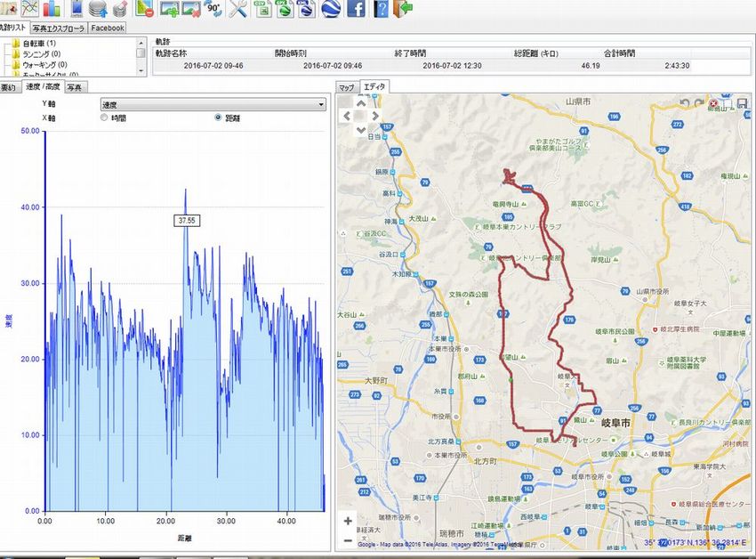Click the red delete circle in map editor
The height and width of the screenshot is (559, 756).
(713, 103)
